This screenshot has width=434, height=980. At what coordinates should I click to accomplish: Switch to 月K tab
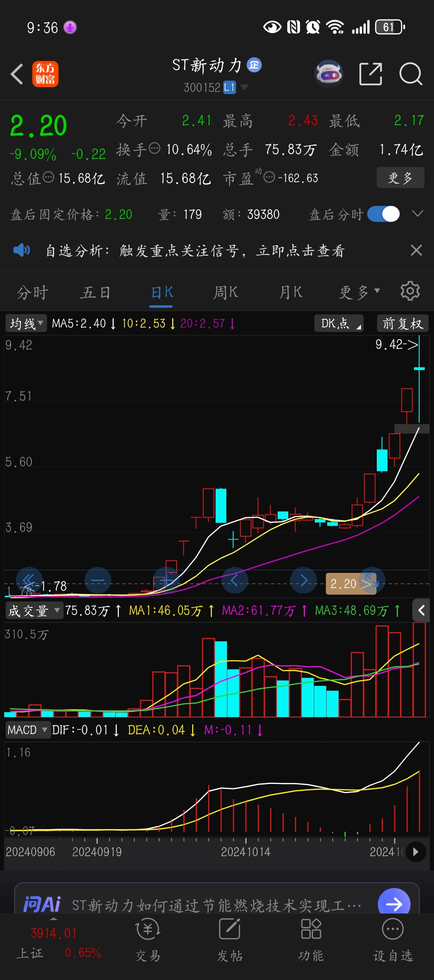pos(290,293)
